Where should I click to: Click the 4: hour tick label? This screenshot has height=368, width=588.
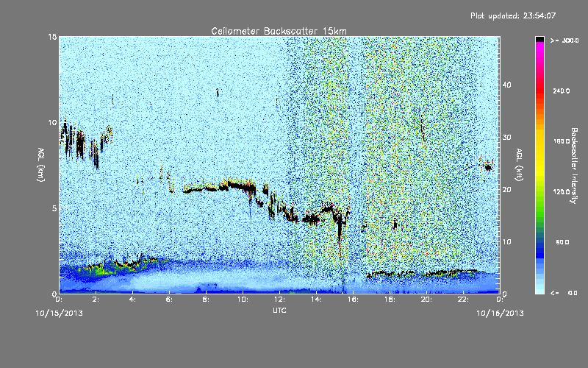tap(132, 300)
